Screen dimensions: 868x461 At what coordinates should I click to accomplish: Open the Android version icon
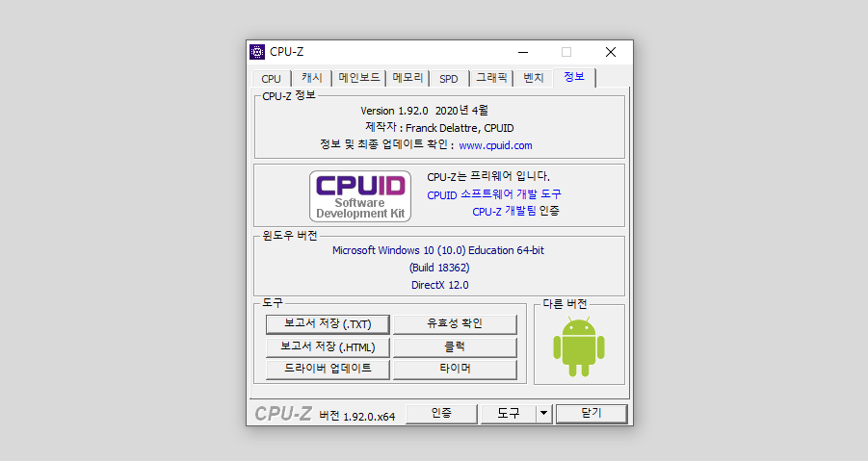pos(579,346)
